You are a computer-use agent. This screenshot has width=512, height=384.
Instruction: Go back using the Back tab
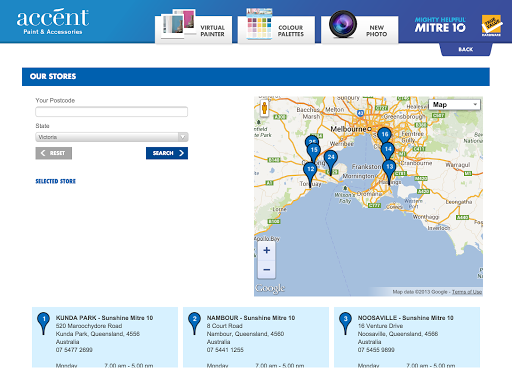(465, 49)
